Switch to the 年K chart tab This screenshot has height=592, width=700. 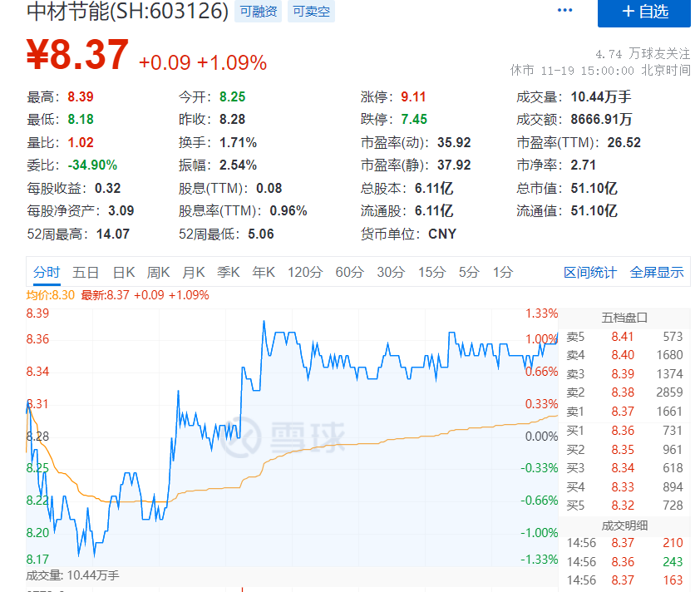(264, 272)
